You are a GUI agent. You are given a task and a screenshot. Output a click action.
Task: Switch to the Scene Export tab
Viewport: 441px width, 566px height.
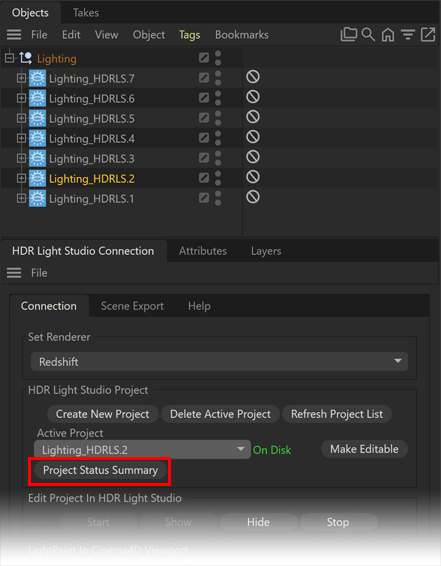tap(132, 306)
